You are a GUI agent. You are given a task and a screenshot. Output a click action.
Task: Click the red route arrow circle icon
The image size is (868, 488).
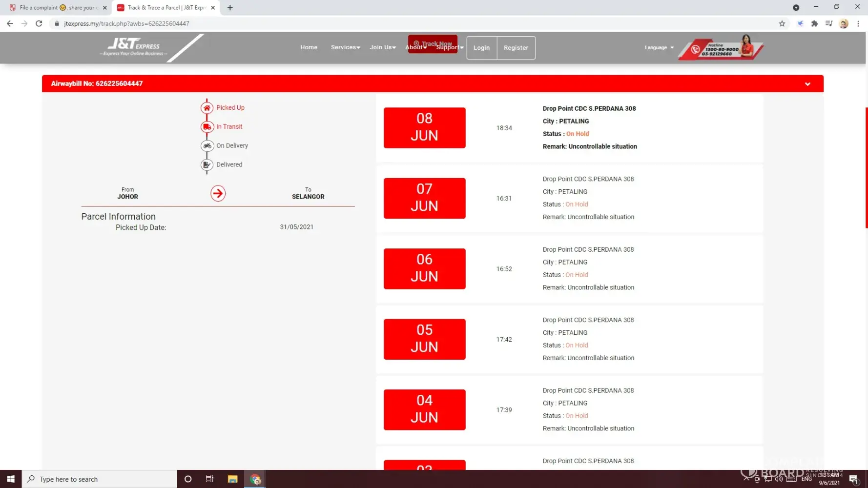tap(218, 193)
